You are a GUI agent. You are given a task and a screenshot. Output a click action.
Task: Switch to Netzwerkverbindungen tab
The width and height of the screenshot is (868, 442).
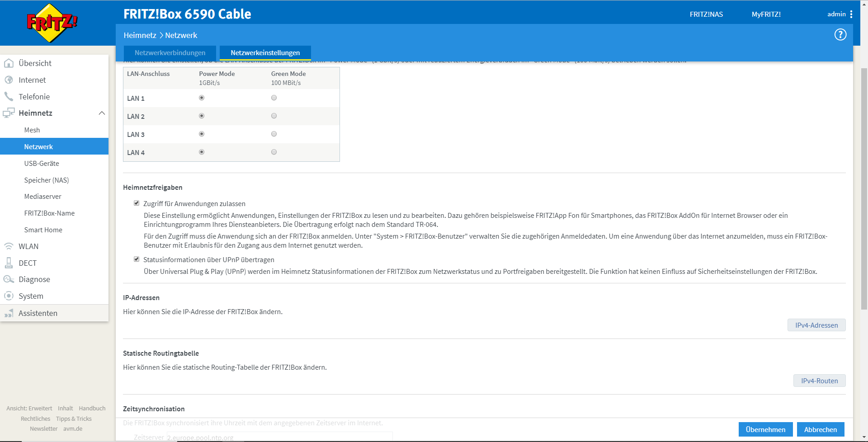pyautogui.click(x=170, y=53)
